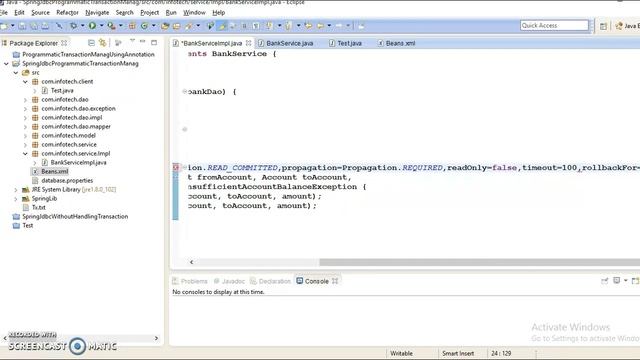
Task: Open the Help menu
Action: [219, 13]
